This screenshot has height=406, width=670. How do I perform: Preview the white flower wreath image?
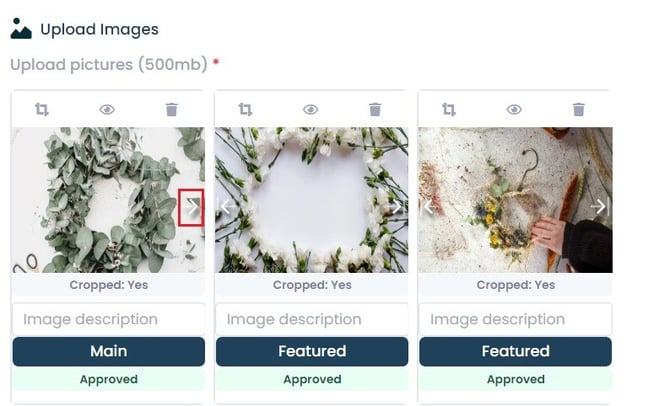310,109
